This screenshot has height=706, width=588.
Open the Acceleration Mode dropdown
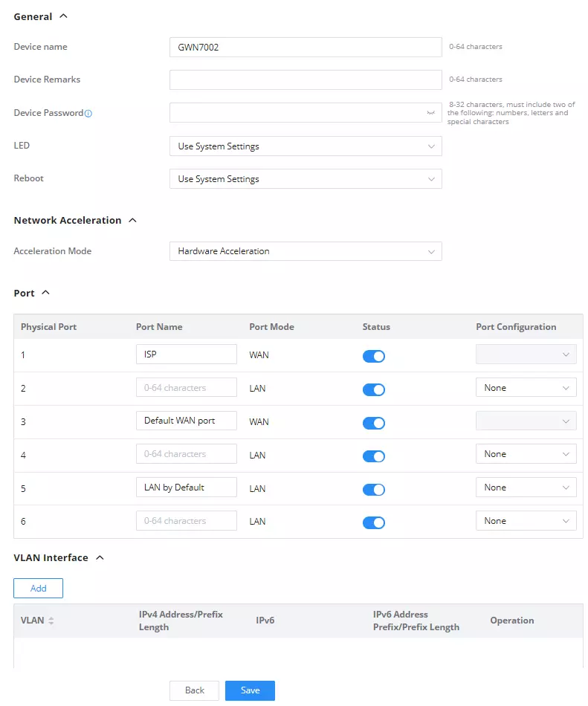(x=306, y=251)
